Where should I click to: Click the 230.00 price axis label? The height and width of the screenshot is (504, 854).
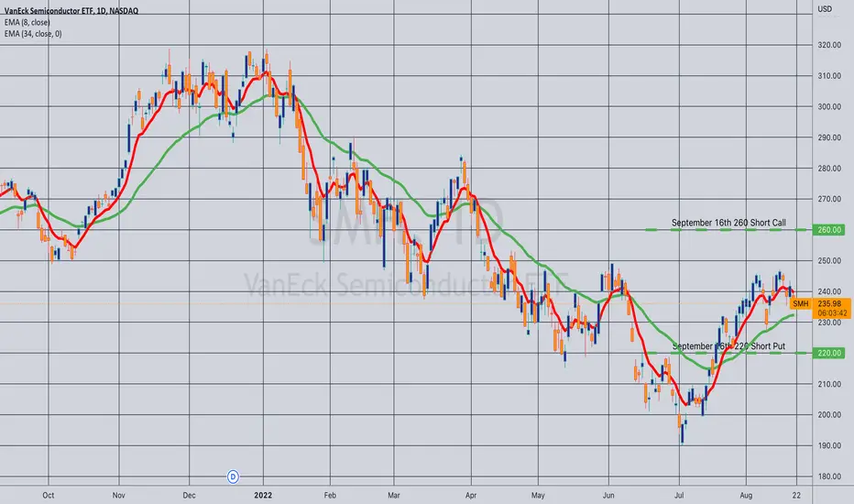point(829,323)
